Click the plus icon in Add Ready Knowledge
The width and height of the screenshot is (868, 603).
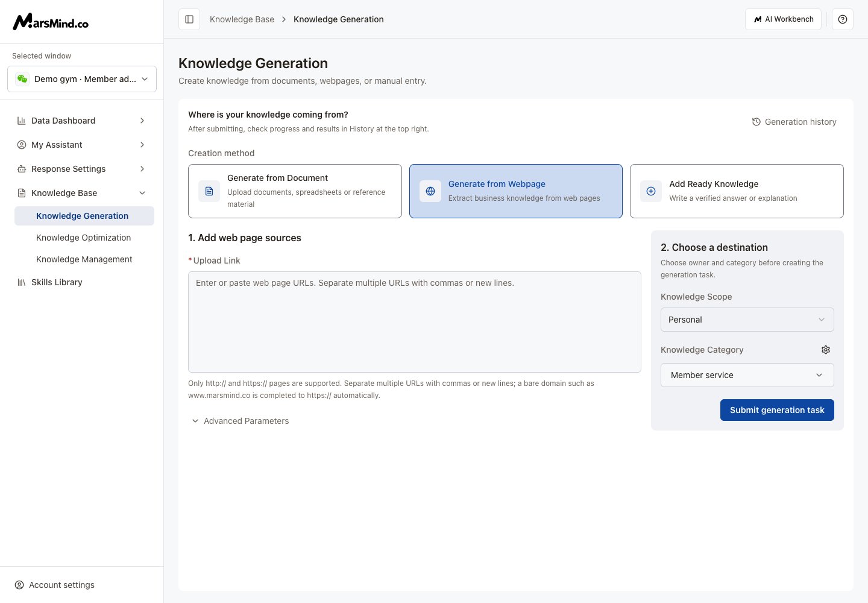(651, 191)
